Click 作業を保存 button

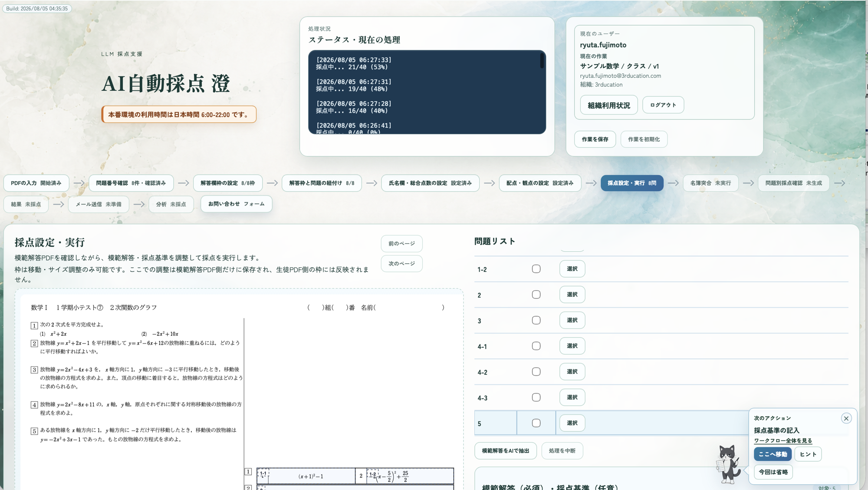click(x=595, y=139)
